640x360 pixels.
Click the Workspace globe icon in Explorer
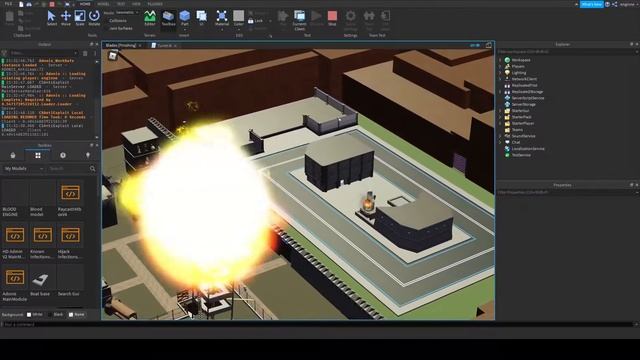(x=507, y=60)
